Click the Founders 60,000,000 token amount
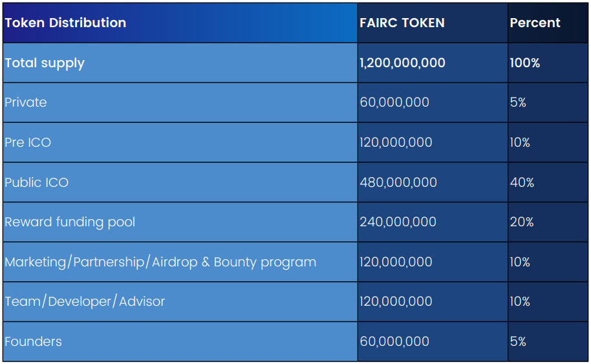Viewport: 591px width, 364px height. click(394, 341)
